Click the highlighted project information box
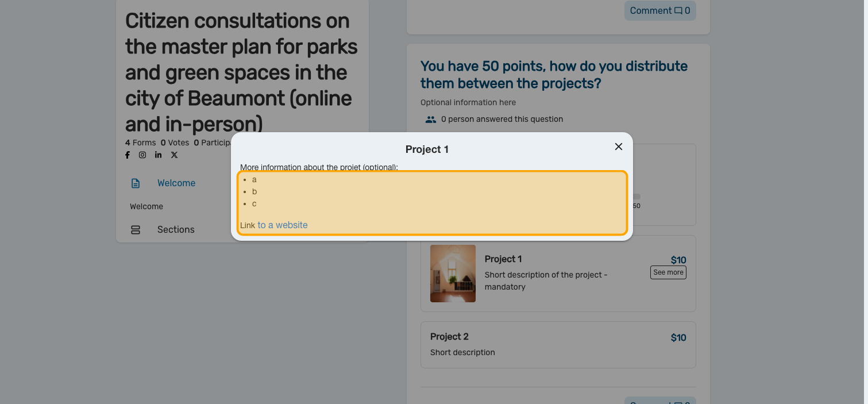 [x=432, y=202]
